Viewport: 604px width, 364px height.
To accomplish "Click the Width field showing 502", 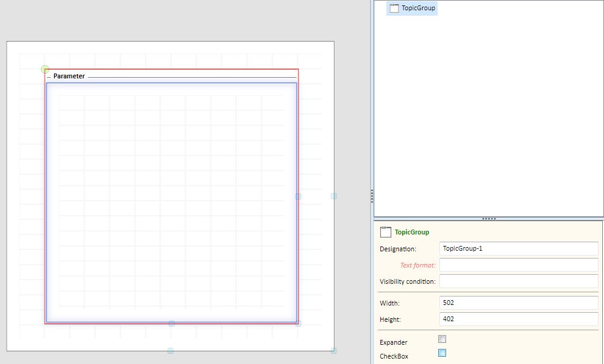I will pyautogui.click(x=518, y=303).
